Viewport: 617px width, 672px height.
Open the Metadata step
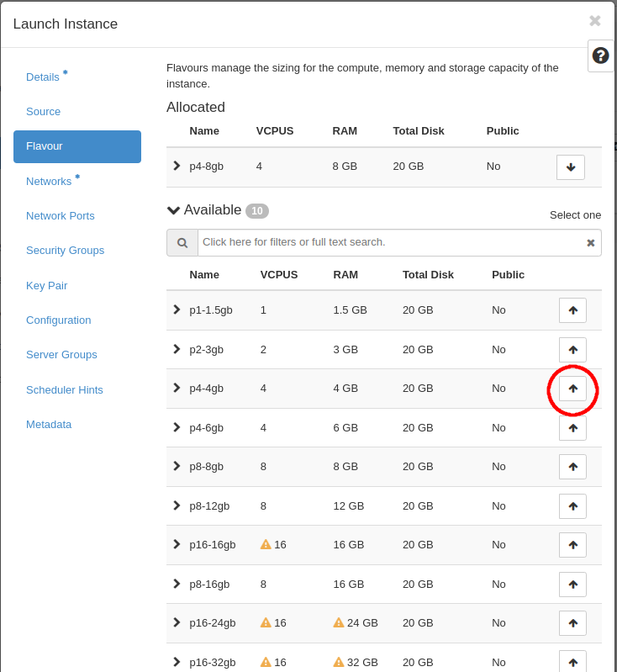pos(49,425)
